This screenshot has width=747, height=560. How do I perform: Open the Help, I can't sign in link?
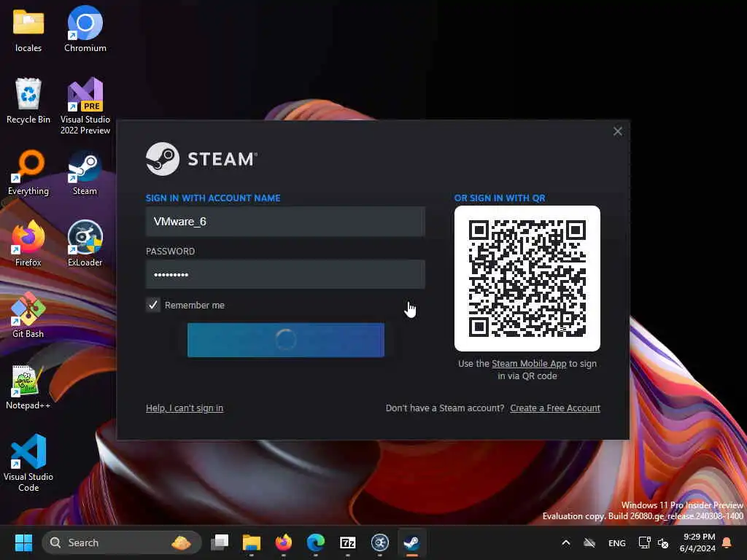click(x=185, y=408)
